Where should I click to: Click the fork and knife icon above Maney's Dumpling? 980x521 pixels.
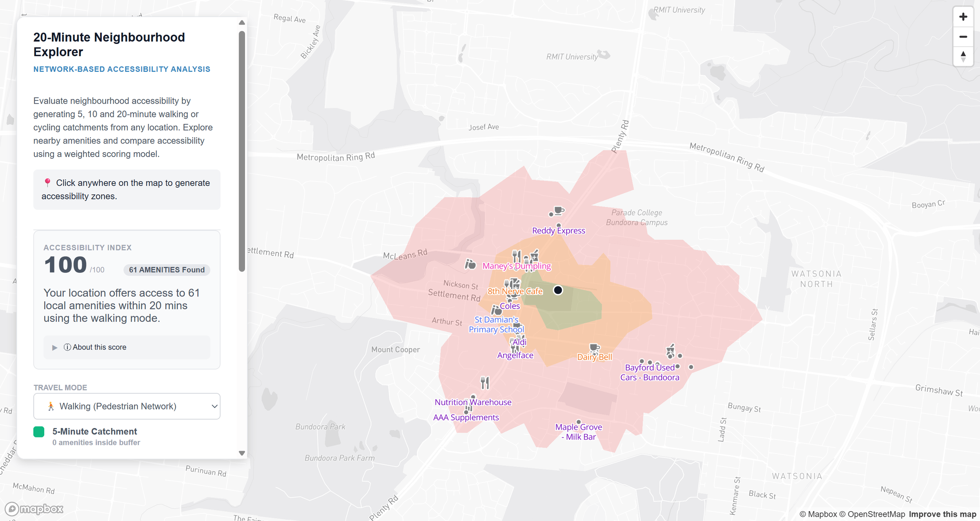[517, 257]
